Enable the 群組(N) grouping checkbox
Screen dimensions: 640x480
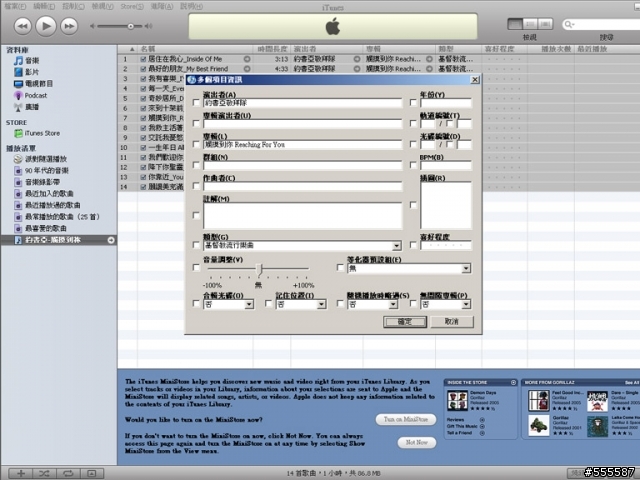[x=196, y=165]
